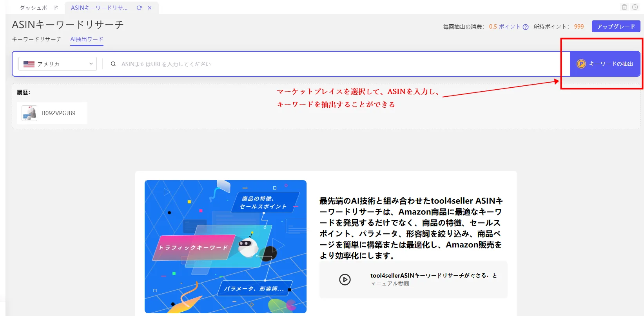This screenshot has height=316, width=644.
Task: Click the coin P icon on the extract button
Action: [581, 64]
